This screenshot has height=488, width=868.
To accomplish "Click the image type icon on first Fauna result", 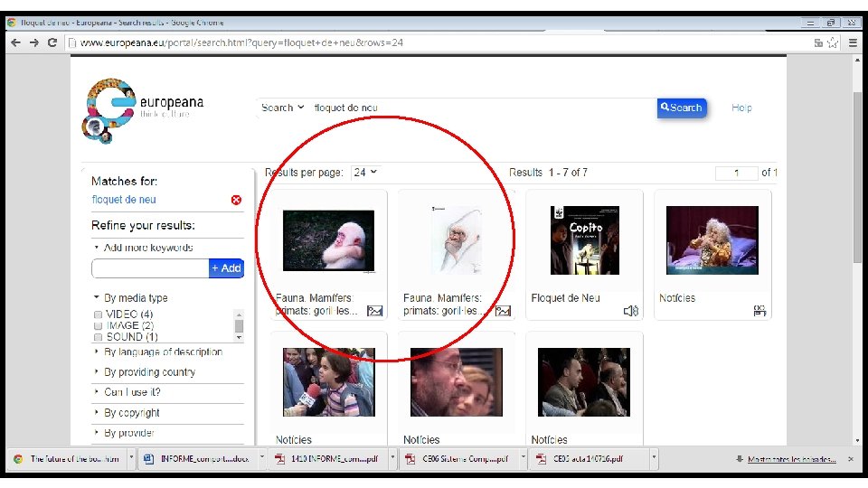I will [374, 311].
